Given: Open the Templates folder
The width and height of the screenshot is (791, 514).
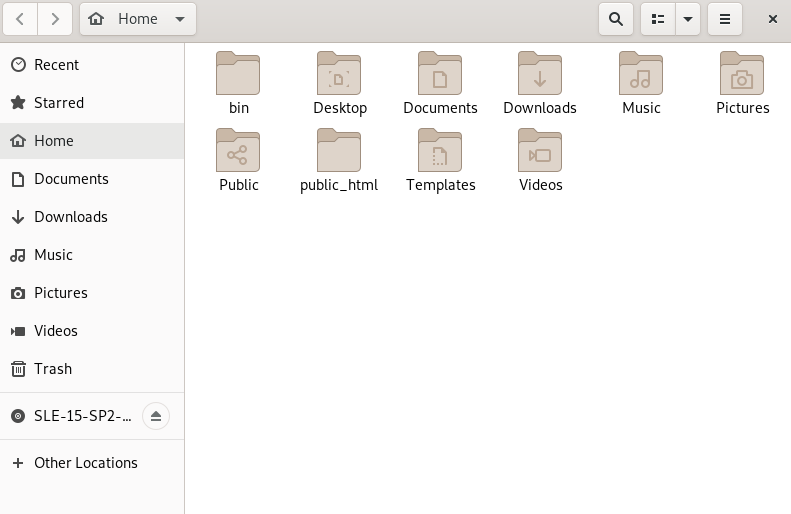Looking at the screenshot, I should click(x=440, y=151).
